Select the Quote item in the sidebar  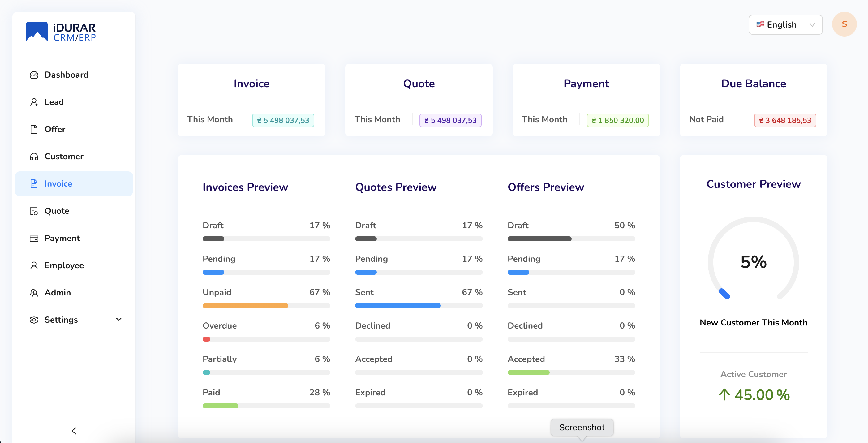click(57, 211)
